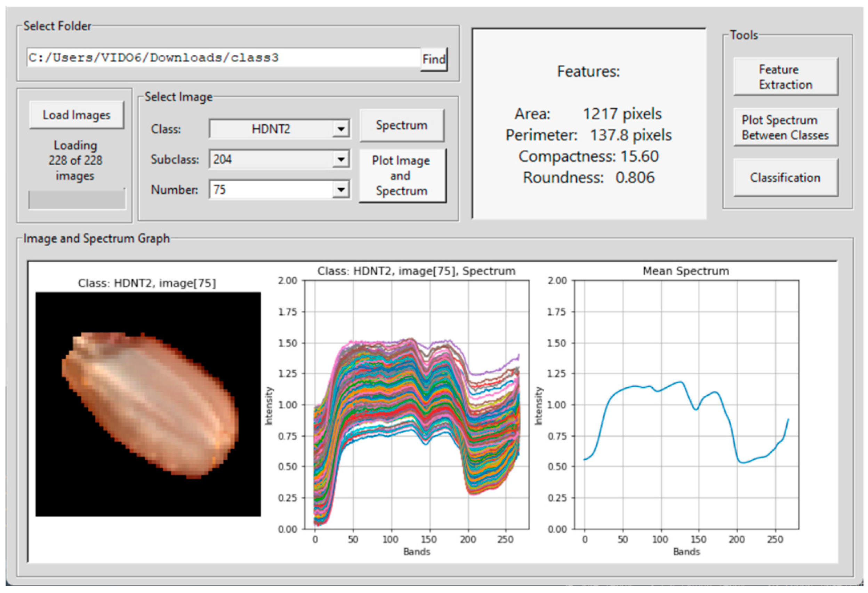Click the Find folder button
The width and height of the screenshot is (868, 593).
434,59
